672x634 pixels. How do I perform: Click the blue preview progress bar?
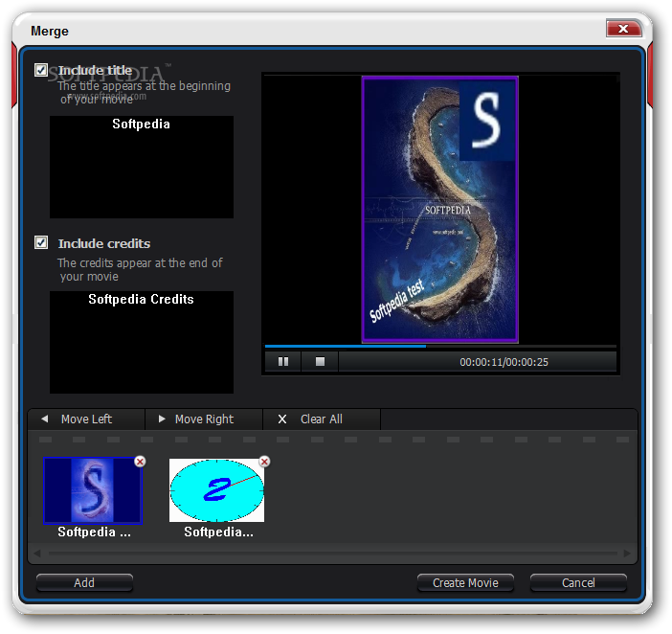click(346, 346)
